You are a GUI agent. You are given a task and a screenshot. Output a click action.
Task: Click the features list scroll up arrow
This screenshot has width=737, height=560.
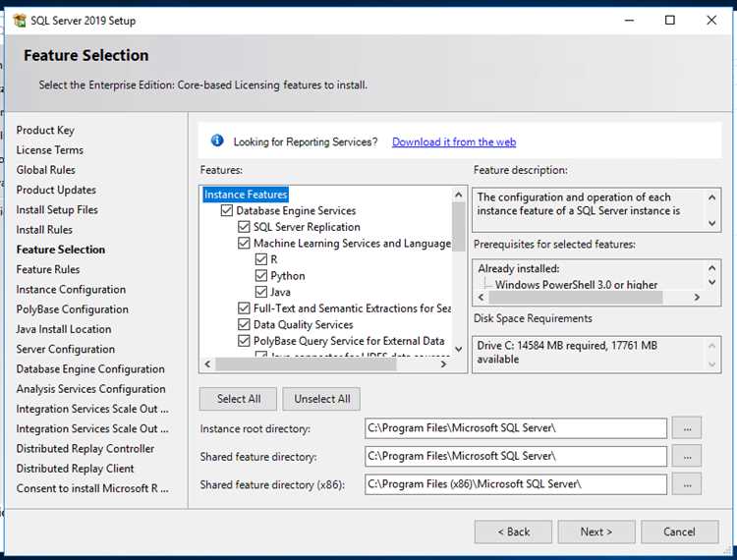tap(459, 195)
